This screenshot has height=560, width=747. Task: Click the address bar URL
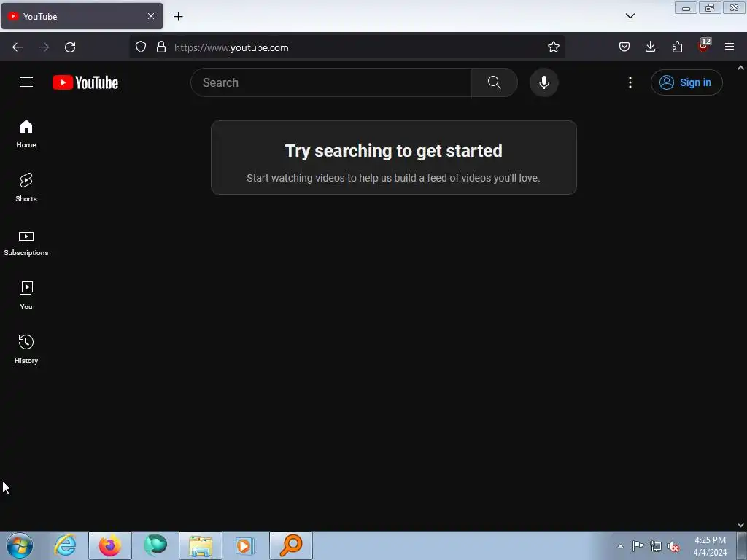[x=231, y=47]
